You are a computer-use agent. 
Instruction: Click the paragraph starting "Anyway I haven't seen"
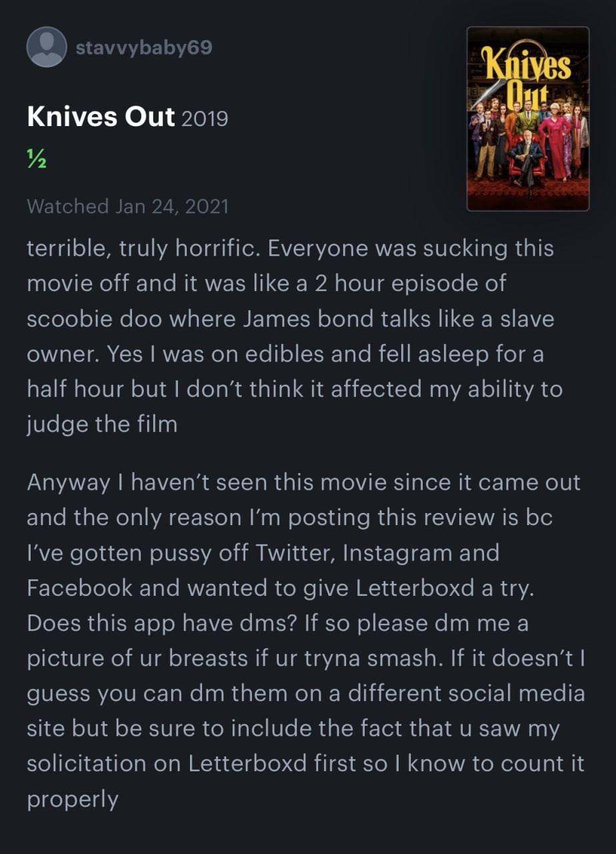[x=305, y=639]
